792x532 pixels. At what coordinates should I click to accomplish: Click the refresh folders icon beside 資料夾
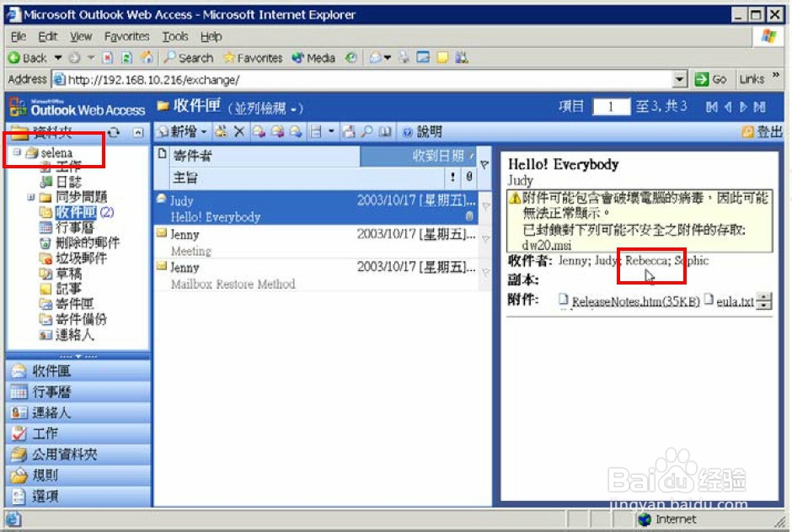click(x=114, y=132)
